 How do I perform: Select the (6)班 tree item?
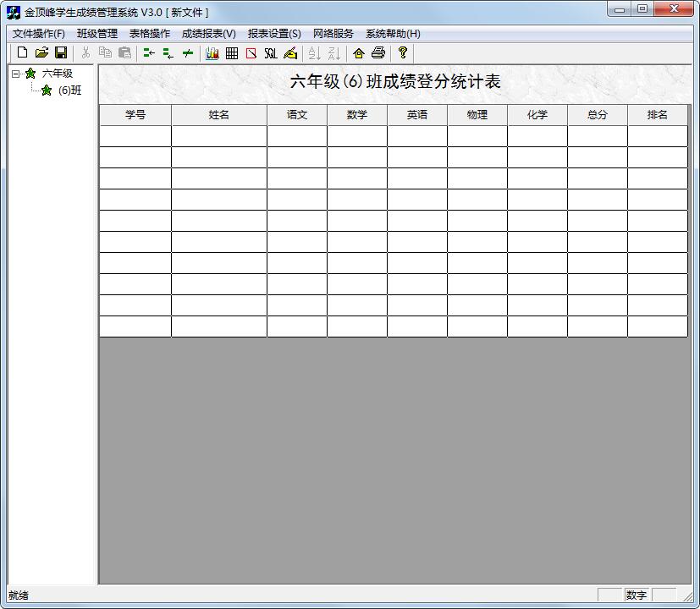69,91
